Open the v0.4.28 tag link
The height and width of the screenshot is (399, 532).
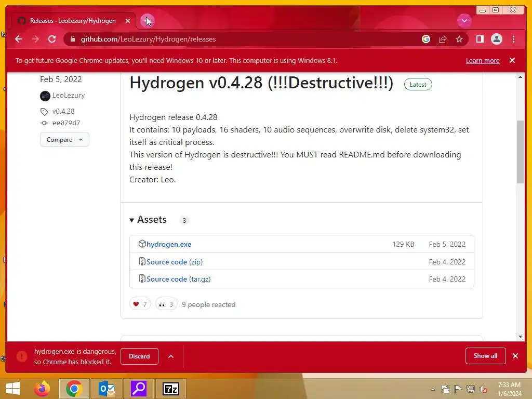pos(63,111)
